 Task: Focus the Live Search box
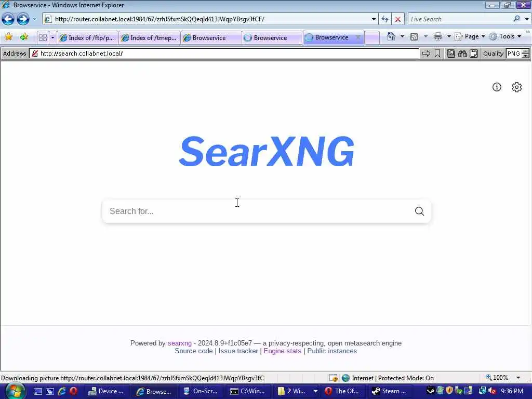460,19
